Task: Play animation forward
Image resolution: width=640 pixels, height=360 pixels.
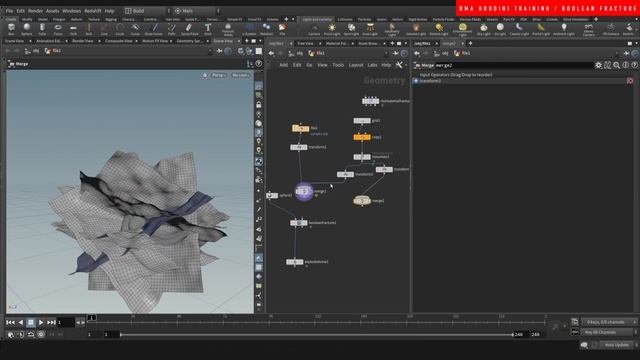Action: coord(41,322)
